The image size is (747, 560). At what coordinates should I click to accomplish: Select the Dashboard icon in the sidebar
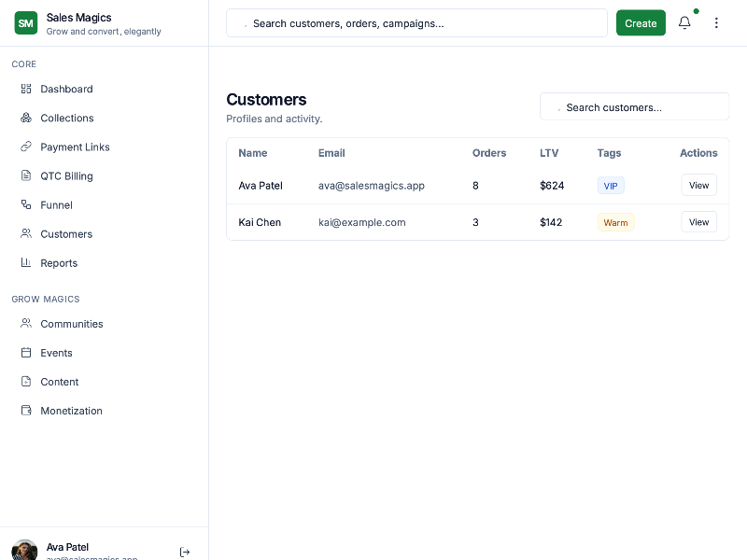tap(26, 89)
